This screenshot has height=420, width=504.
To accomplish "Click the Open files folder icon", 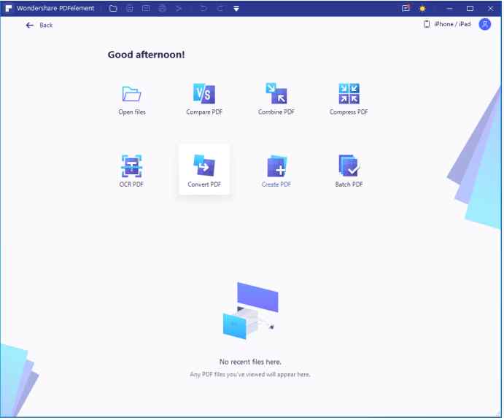I will [x=132, y=94].
